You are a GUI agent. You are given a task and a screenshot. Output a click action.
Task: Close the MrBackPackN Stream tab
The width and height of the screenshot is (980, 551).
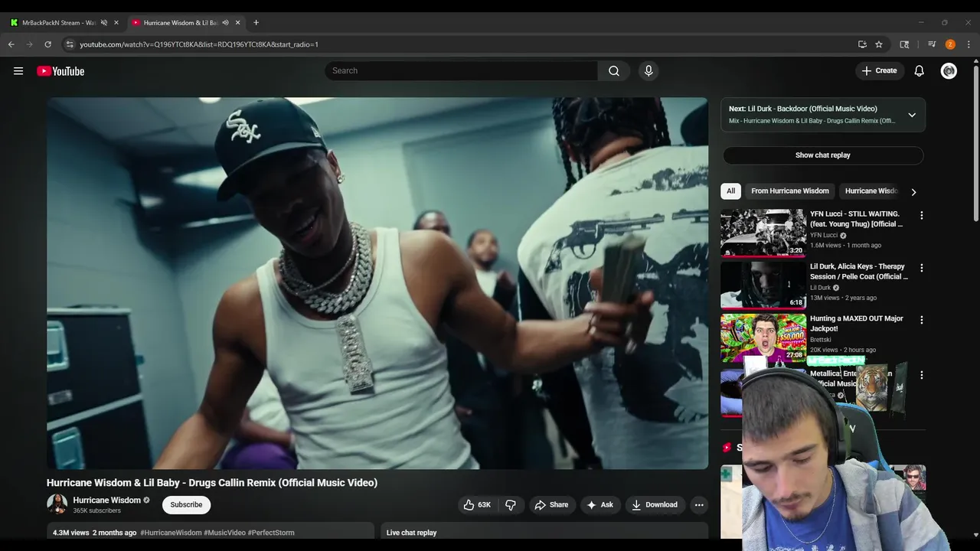coord(116,22)
